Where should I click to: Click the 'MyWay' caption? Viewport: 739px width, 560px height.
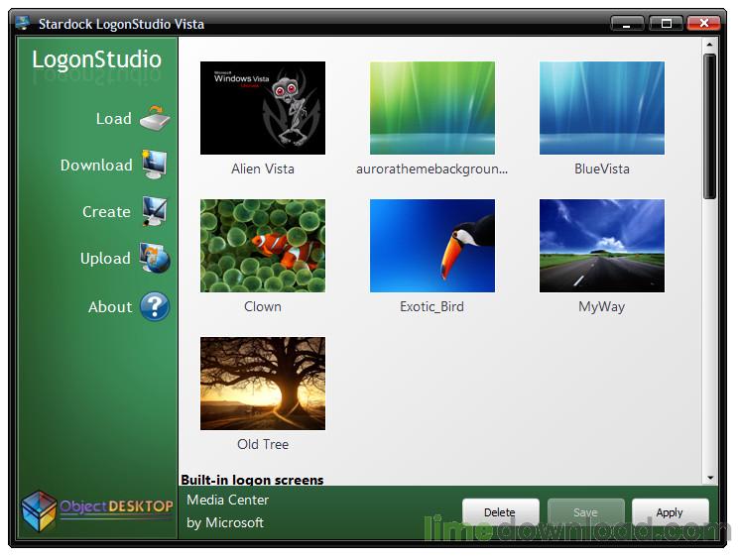pos(602,307)
